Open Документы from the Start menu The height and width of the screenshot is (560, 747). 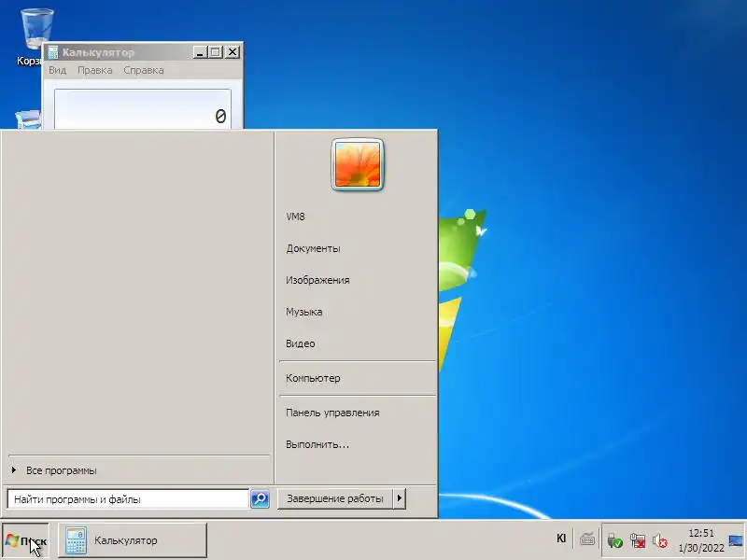pyautogui.click(x=313, y=248)
